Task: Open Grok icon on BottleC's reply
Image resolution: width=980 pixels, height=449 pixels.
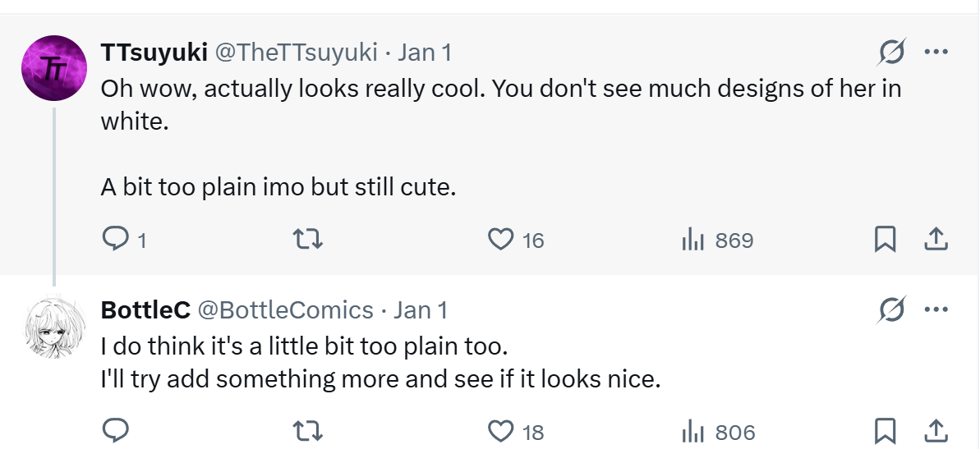Action: (x=890, y=310)
